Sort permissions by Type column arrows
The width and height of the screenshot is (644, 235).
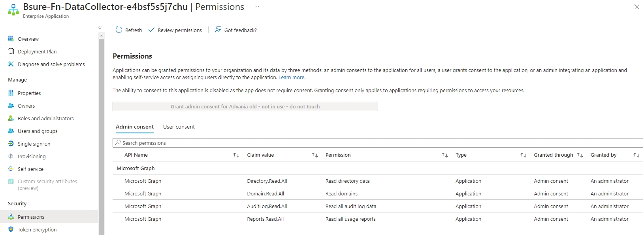(x=523, y=155)
